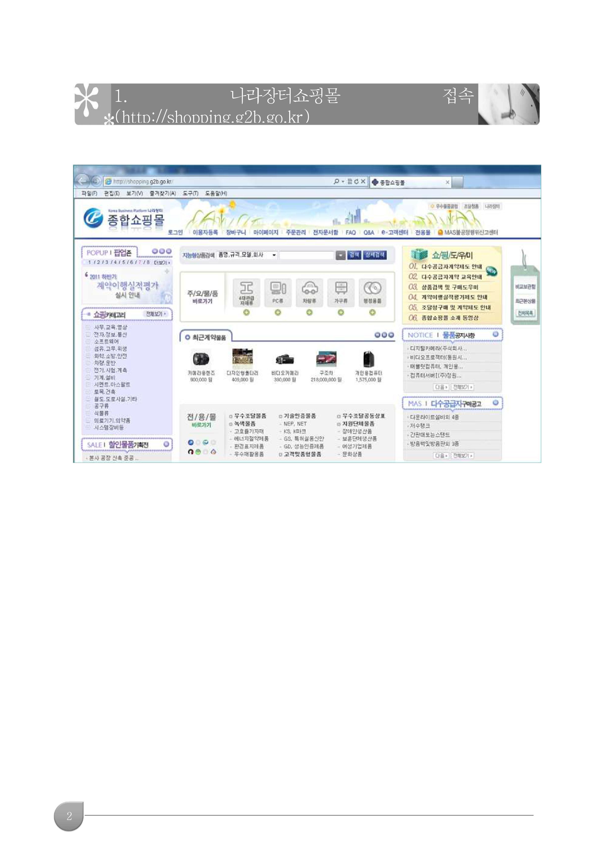Open the 즐겨찾기(A) favorites menu
Screen dimensions: 614x868
163,193
